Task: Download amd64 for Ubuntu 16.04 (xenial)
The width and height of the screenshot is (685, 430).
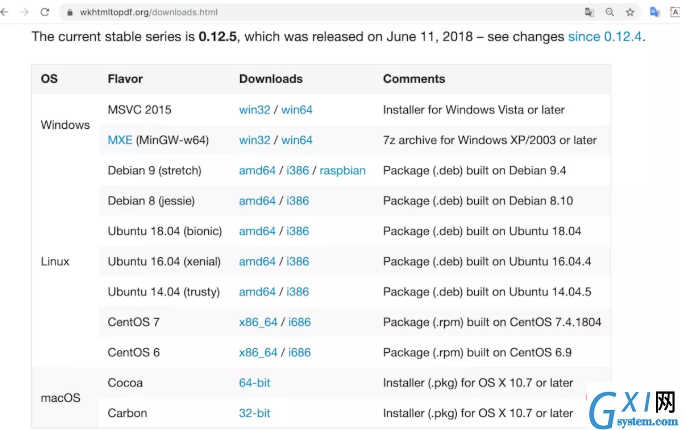Action: (257, 262)
